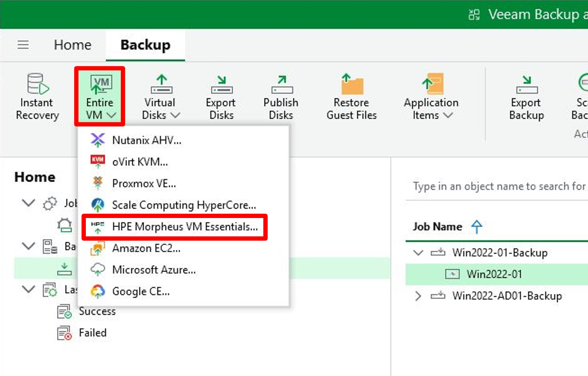The image size is (588, 376).
Task: Click the Google CE icon
Action: (98, 291)
